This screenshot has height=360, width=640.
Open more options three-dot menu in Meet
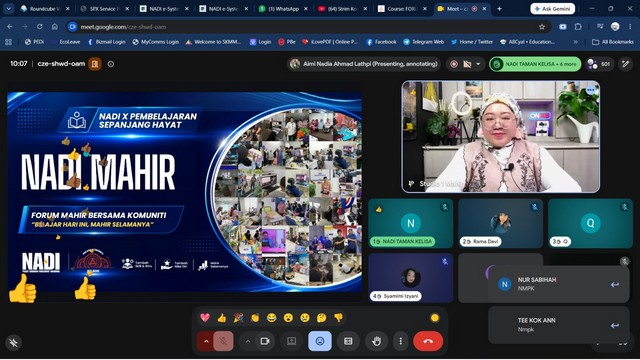[x=400, y=341]
